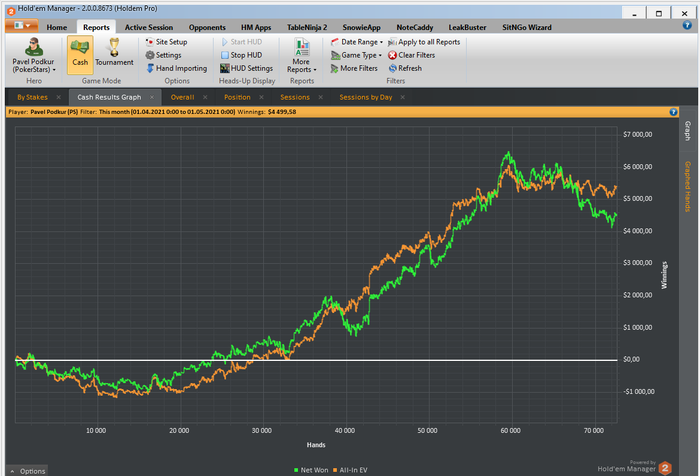Toggle the All-In EV legend series
The width and height of the screenshot is (700, 476).
353,469
